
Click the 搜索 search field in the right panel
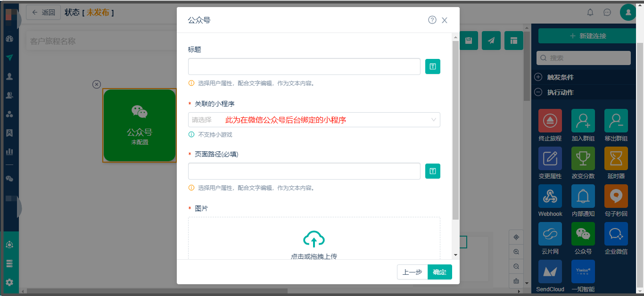584,58
